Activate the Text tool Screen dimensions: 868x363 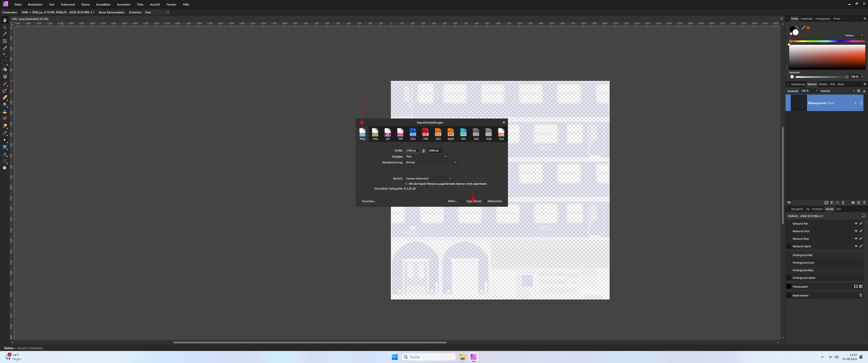point(5,154)
